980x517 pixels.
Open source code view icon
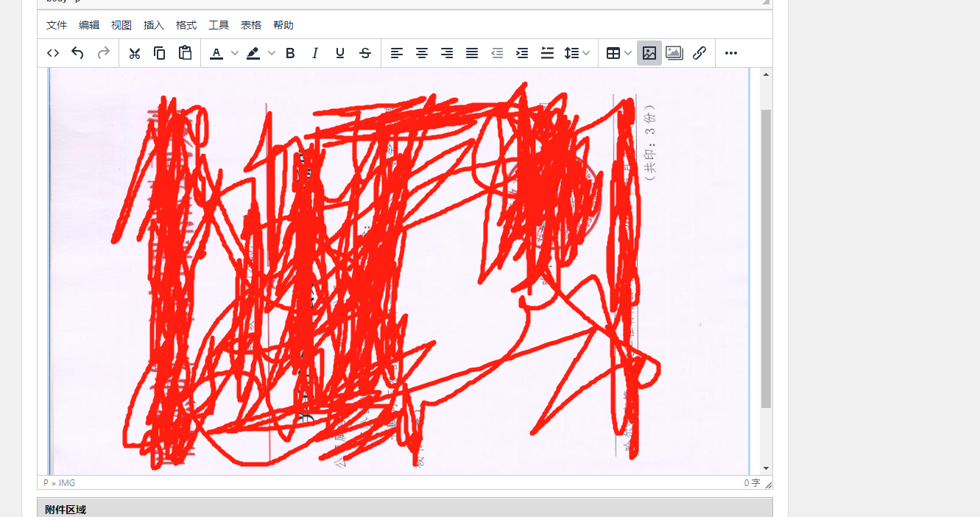[x=53, y=53]
